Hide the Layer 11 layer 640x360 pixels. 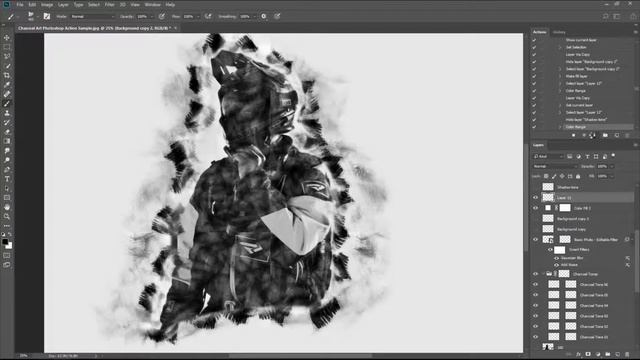coord(536,198)
